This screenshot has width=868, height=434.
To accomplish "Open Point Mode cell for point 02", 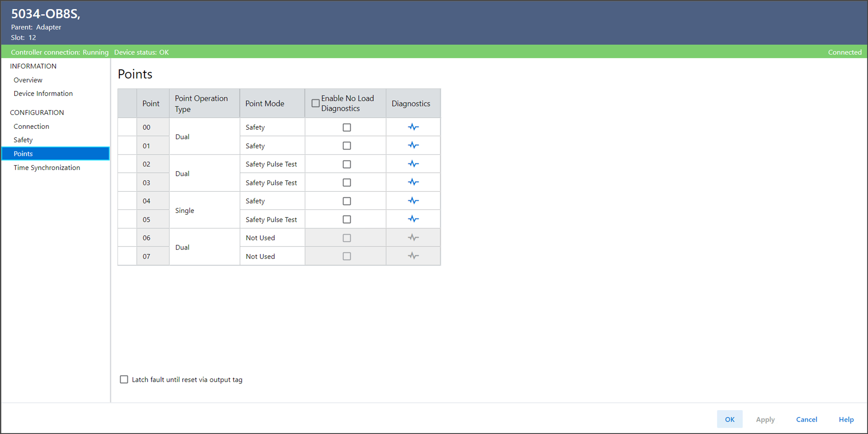I will coord(271,164).
